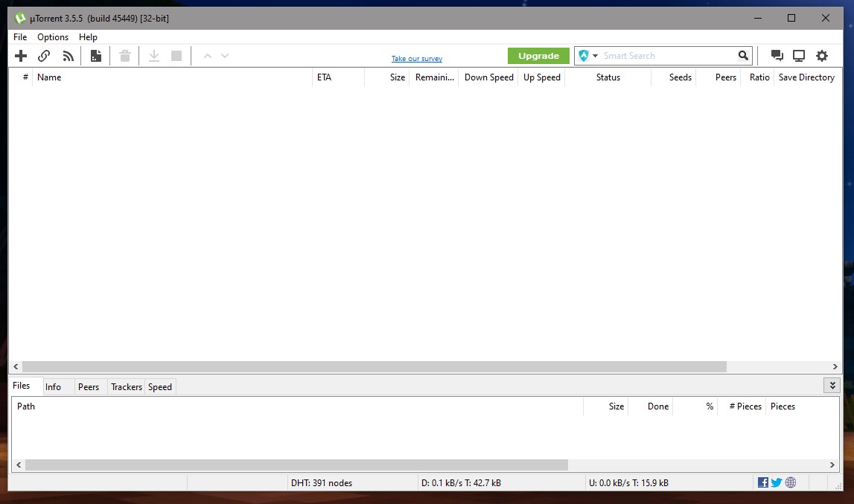Click the U: 0.0 kB/s upload status
Image resolution: width=854 pixels, height=504 pixels.
[628, 482]
